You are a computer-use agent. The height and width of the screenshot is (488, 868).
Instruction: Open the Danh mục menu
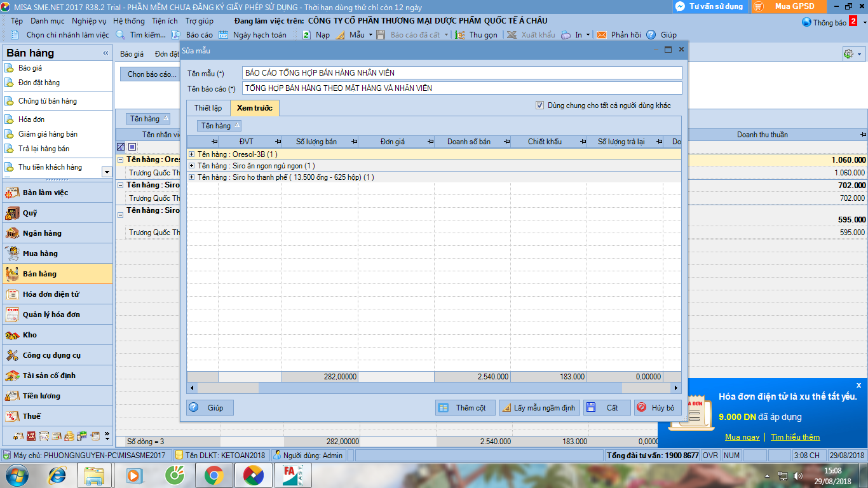point(48,21)
